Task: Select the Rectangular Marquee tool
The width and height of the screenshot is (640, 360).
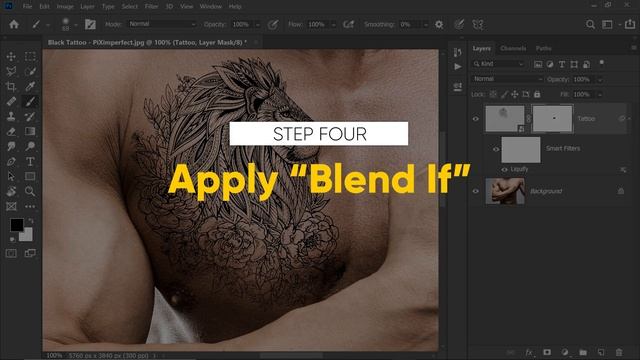Action: click(30, 56)
